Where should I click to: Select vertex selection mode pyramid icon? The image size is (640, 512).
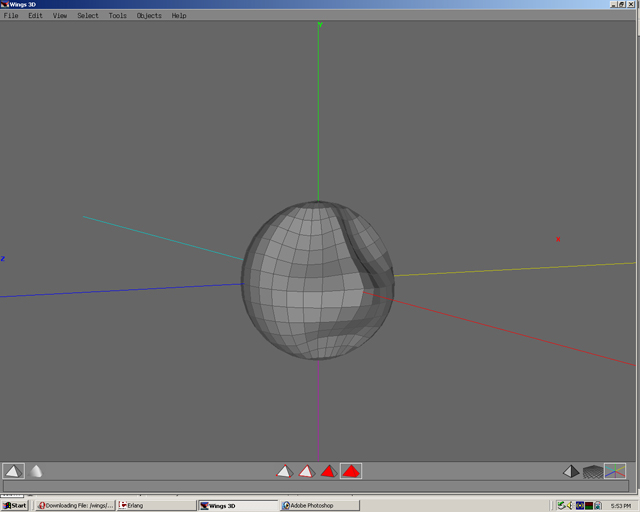(285, 471)
